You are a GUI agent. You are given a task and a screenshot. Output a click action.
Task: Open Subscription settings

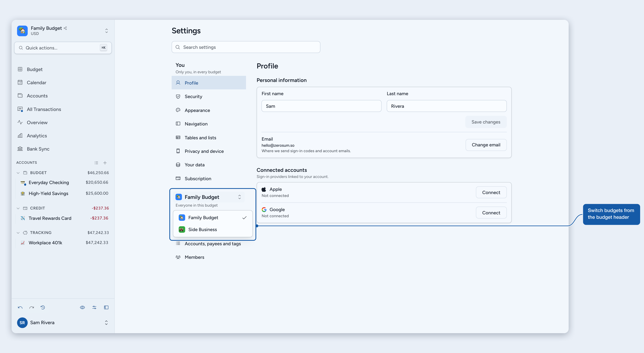pos(209,178)
